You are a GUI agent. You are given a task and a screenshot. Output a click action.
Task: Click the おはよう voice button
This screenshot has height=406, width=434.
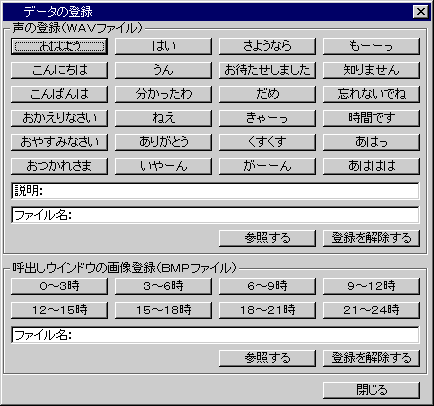(59, 46)
